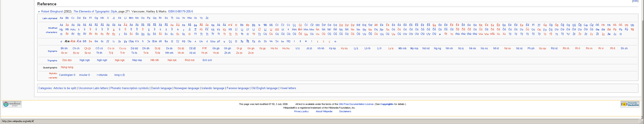
Task: Open the Uncommon Latin letters category
Action: coord(93,88)
